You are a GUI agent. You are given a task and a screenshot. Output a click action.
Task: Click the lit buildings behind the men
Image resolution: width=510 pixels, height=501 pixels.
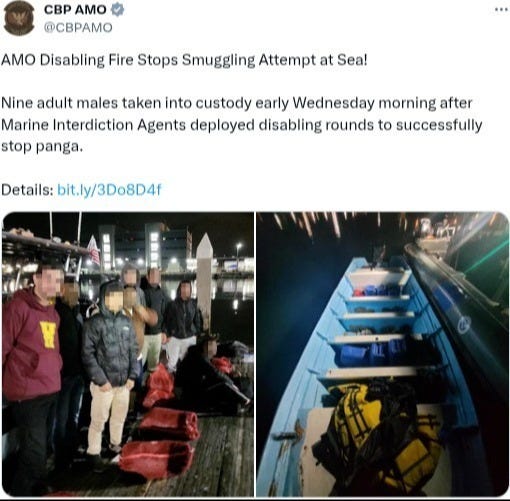click(160, 248)
